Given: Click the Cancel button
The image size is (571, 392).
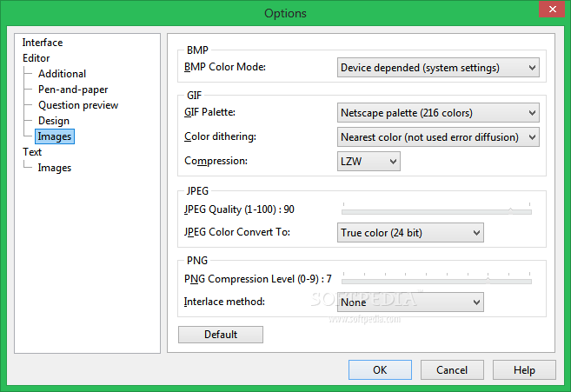Looking at the screenshot, I should click(452, 370).
